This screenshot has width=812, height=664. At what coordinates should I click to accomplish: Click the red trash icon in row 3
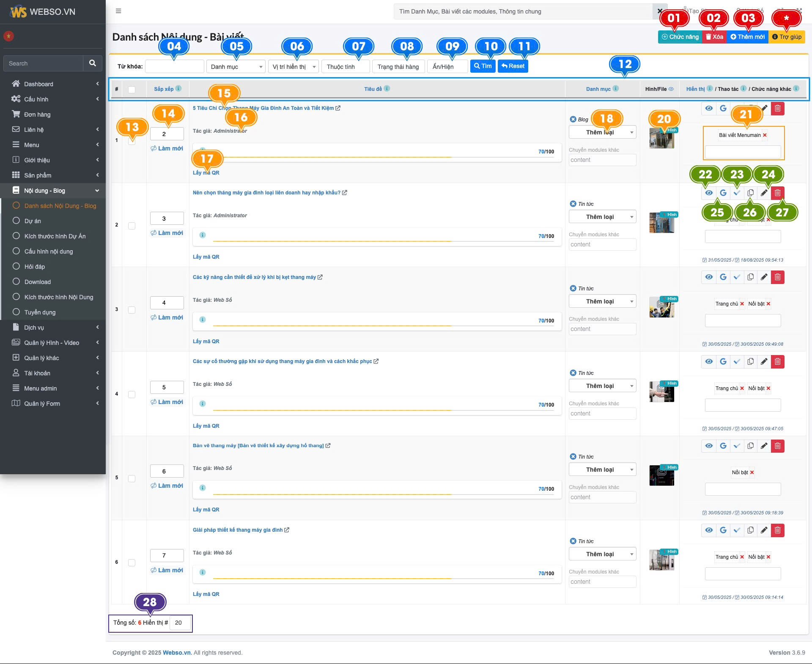[777, 277]
